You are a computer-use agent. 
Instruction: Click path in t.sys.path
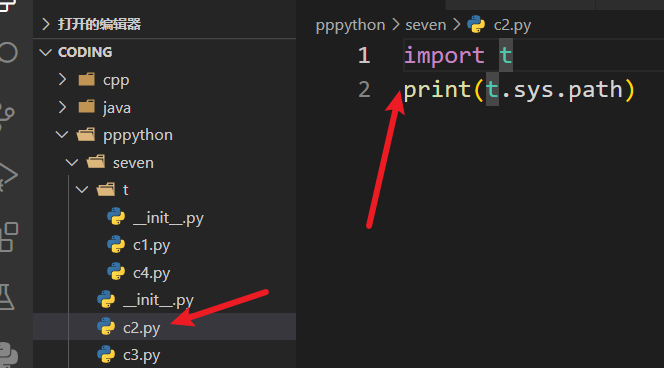click(x=595, y=90)
